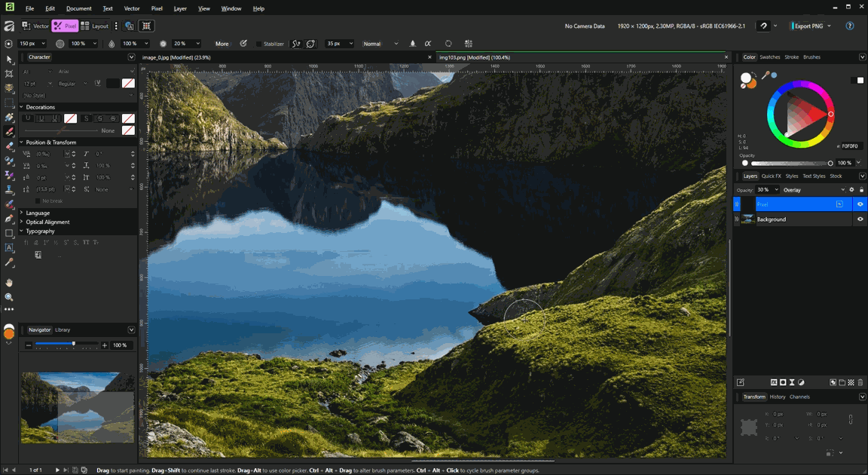Select the Rectangle shape tool
This screenshot has height=475, width=868.
[9, 233]
